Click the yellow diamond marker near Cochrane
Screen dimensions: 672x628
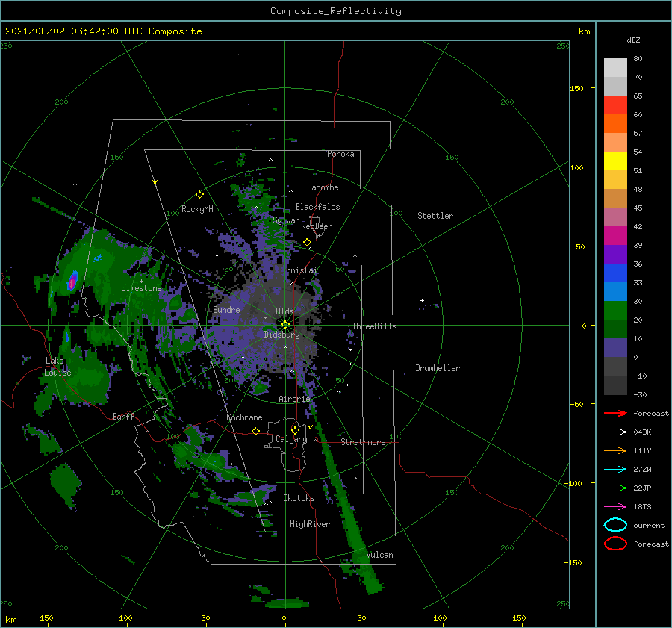pyautogui.click(x=255, y=432)
